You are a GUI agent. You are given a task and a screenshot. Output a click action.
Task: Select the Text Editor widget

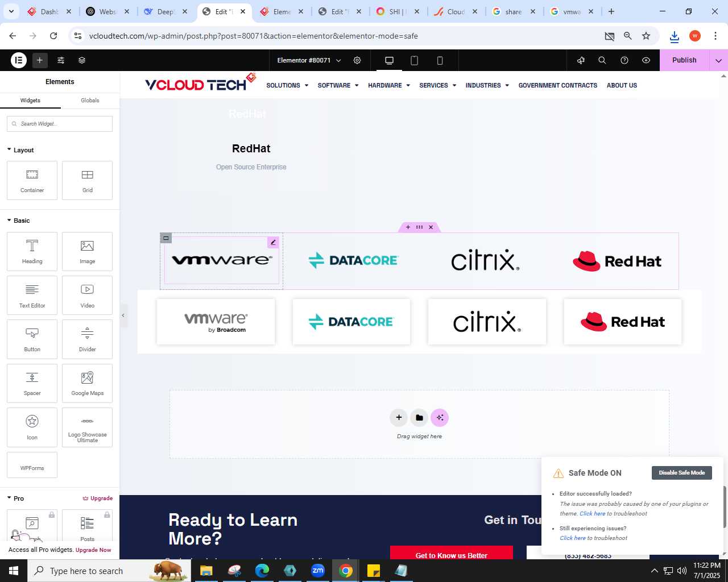[32, 296]
